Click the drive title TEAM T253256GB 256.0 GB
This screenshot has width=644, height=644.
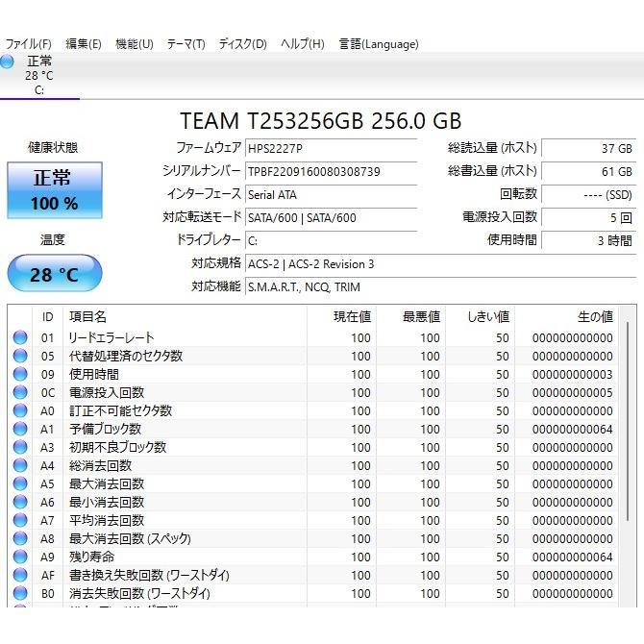(x=321, y=121)
